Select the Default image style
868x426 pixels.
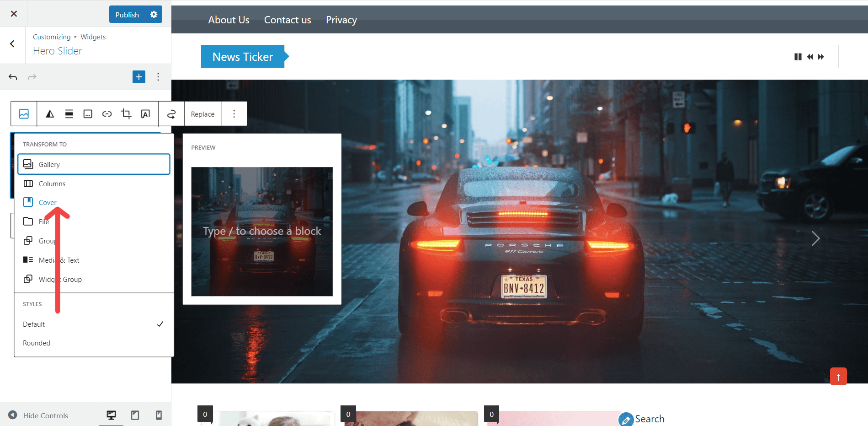coord(94,324)
